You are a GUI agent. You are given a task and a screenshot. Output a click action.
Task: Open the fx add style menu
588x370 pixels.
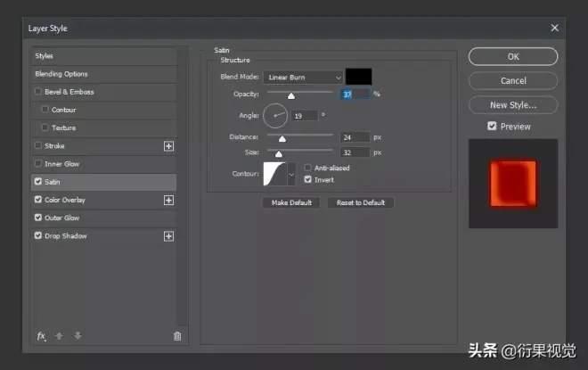click(x=41, y=336)
